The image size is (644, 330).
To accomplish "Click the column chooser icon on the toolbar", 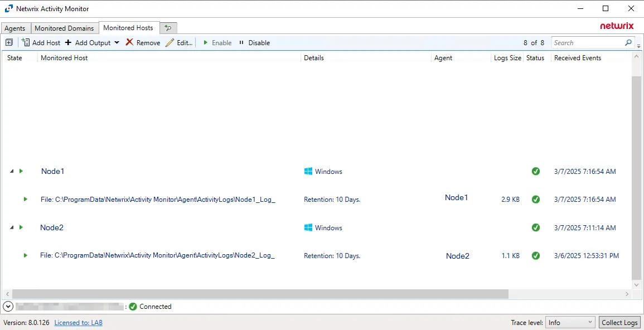I will 9,42.
